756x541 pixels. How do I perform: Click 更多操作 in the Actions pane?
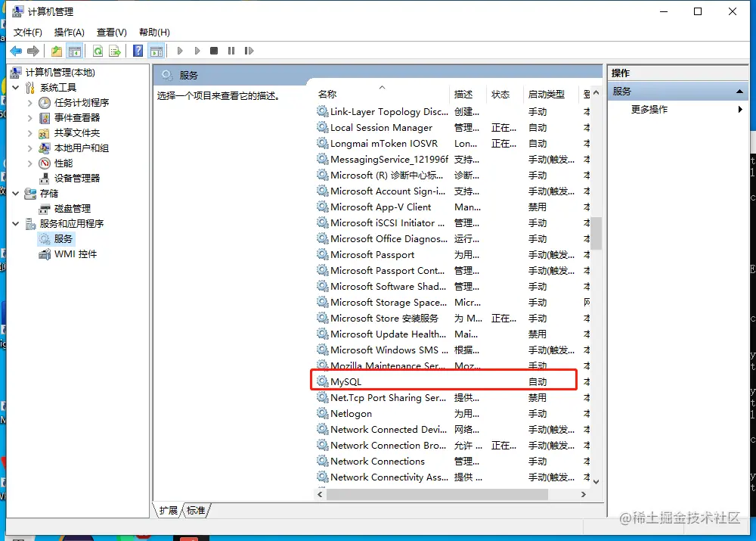coord(649,110)
